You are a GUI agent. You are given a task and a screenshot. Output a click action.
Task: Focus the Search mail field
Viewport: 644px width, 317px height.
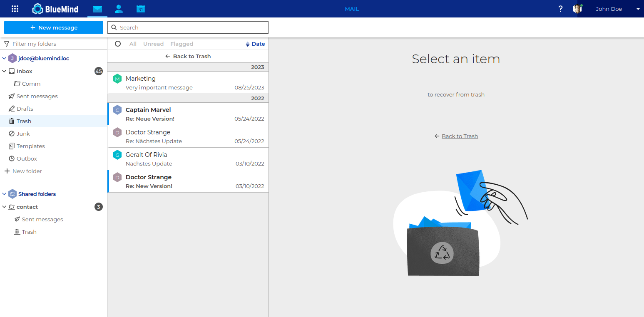point(188,27)
